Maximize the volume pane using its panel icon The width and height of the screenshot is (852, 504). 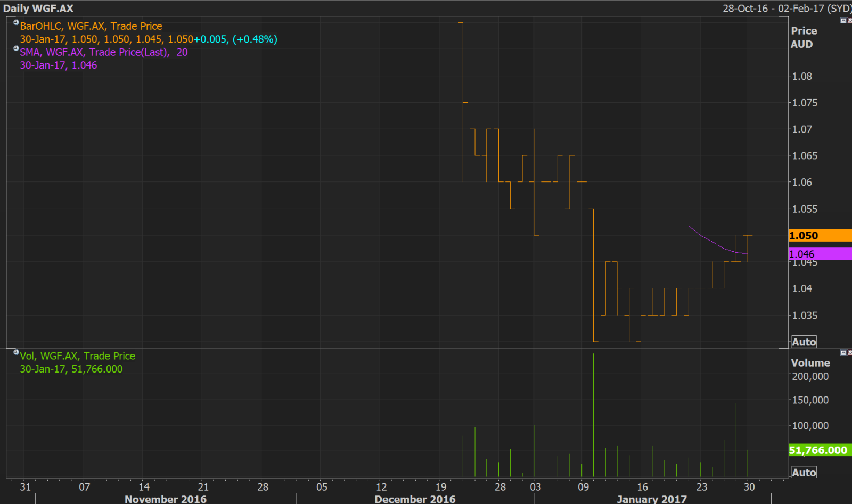(843, 352)
